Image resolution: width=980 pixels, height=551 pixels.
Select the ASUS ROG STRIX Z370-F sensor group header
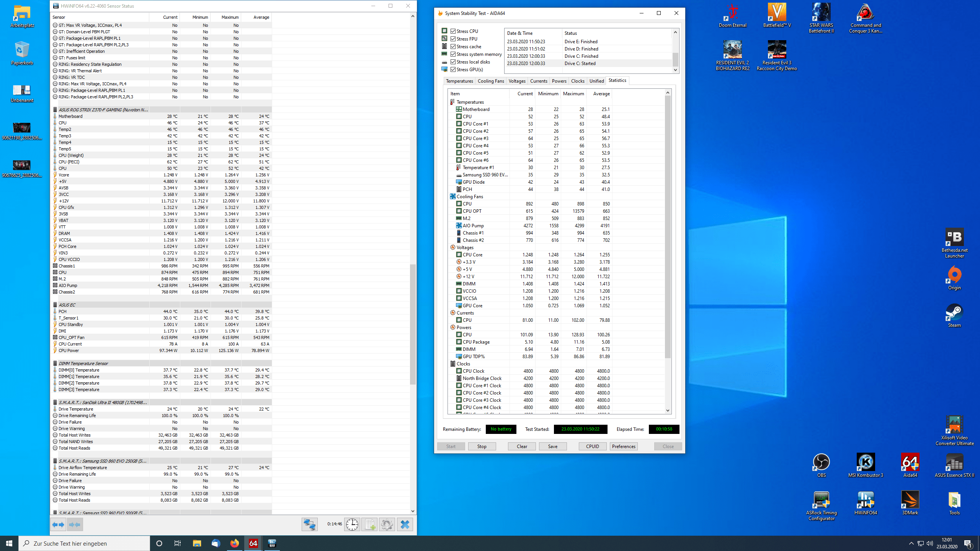(103, 110)
